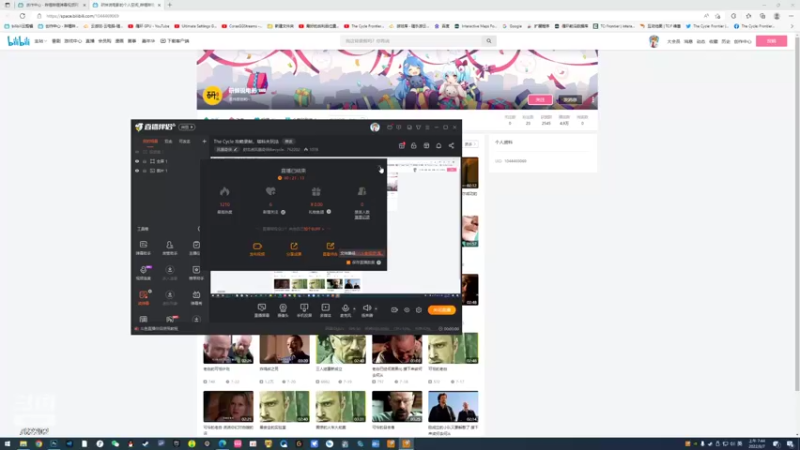Click the orange start-streaming button

[442, 310]
